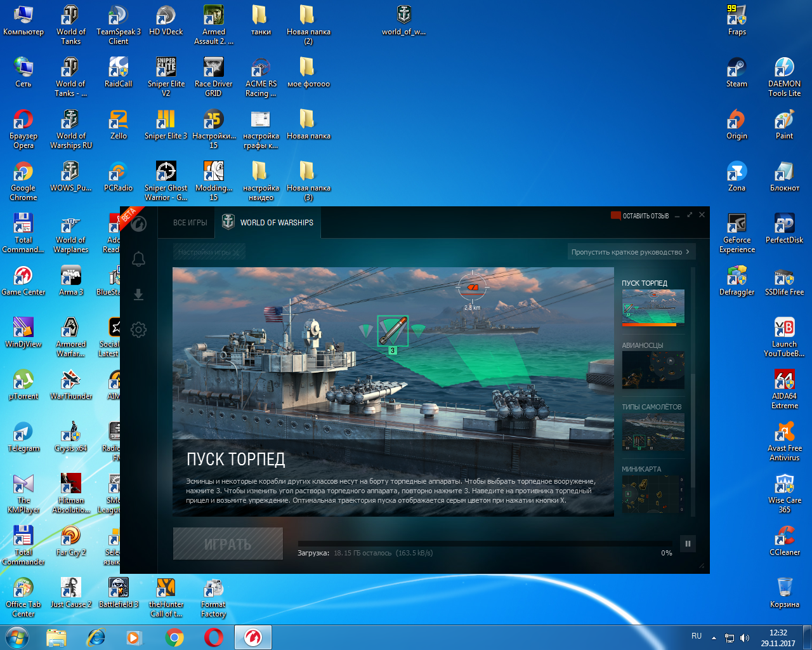Open World of Warships RU shortcut

pyautogui.click(x=71, y=129)
